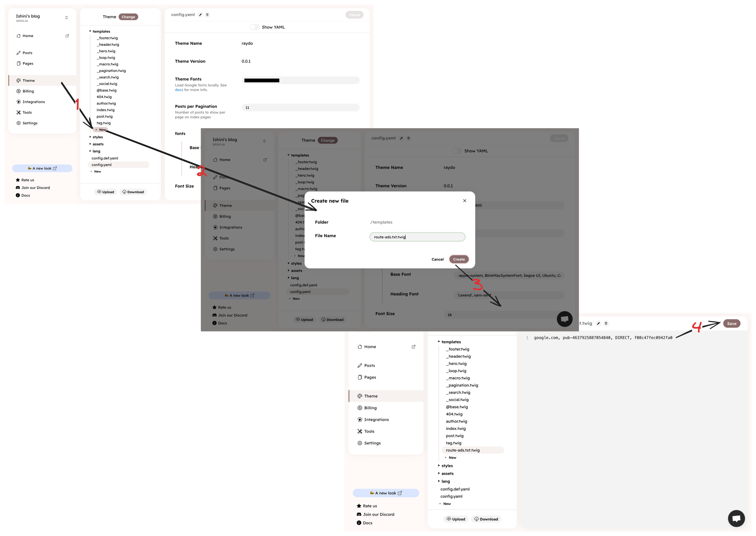Click the Home icon in sidebar

coord(18,36)
